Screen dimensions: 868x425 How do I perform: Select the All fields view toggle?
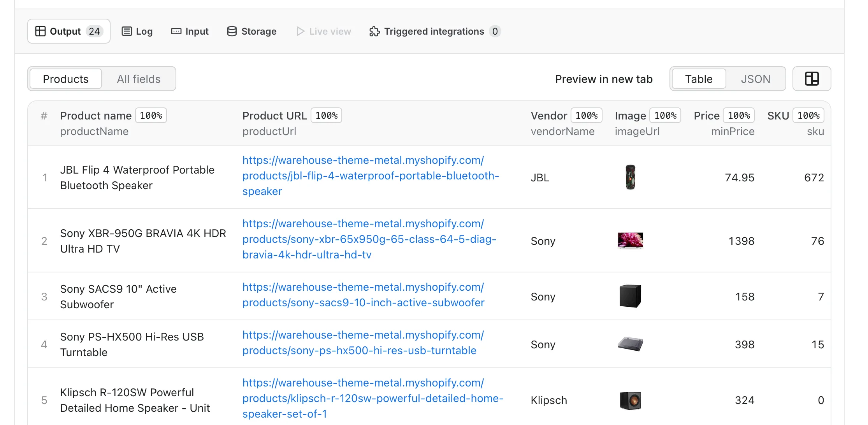click(x=139, y=79)
